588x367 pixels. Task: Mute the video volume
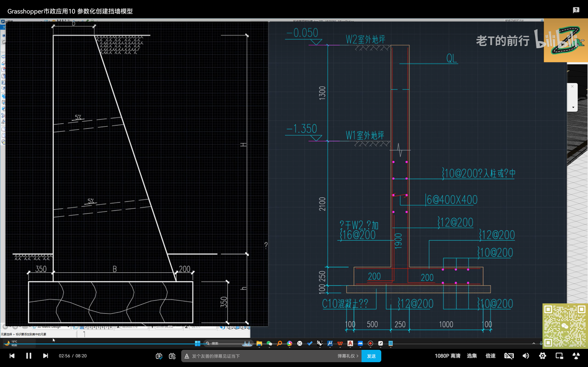(x=526, y=356)
